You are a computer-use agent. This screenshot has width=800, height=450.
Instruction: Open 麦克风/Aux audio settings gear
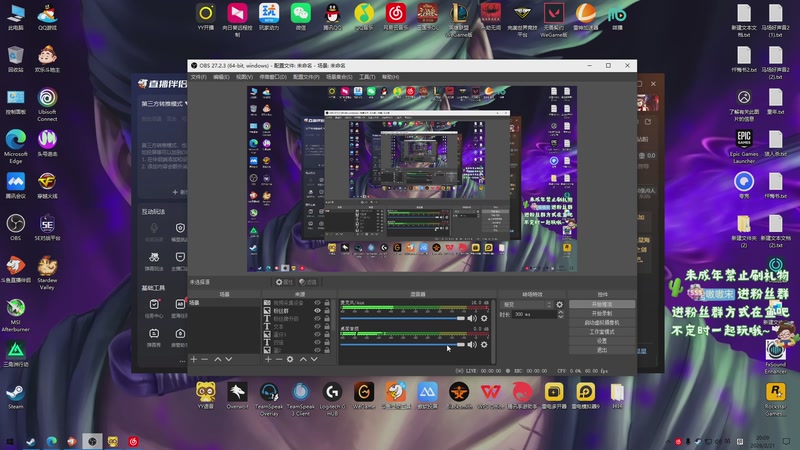tap(484, 318)
